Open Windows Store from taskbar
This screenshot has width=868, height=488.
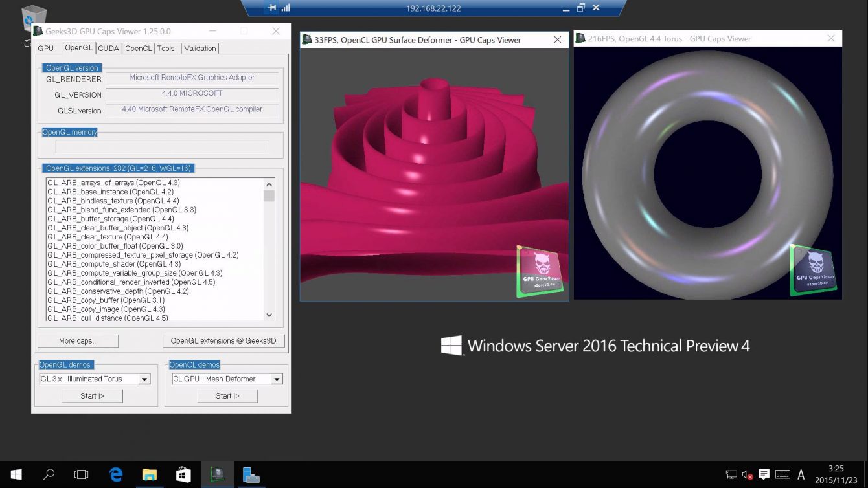pos(183,474)
